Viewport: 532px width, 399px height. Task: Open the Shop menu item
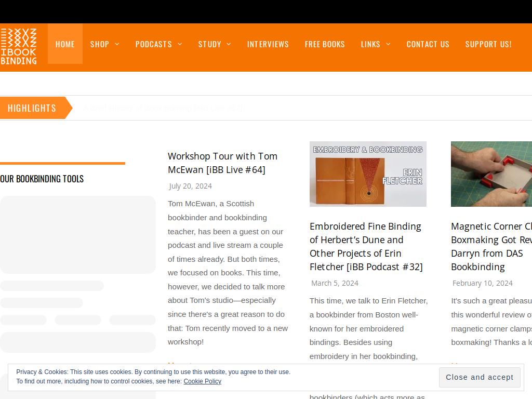99,44
